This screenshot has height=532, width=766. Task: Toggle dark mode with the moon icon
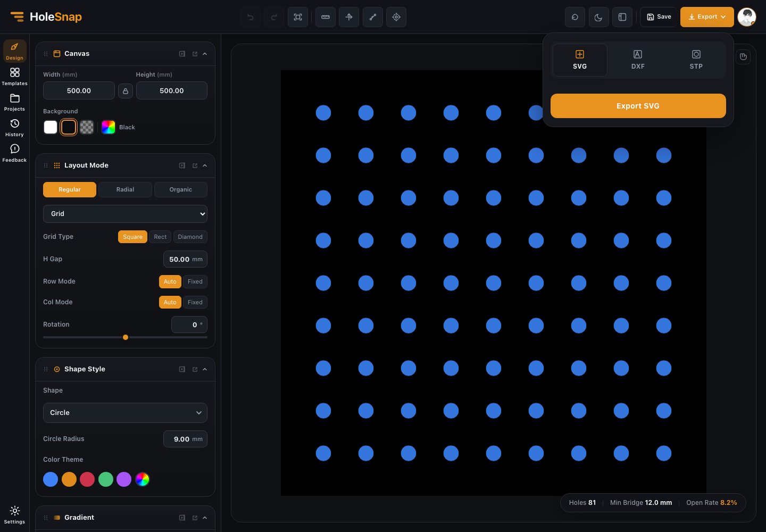point(598,17)
